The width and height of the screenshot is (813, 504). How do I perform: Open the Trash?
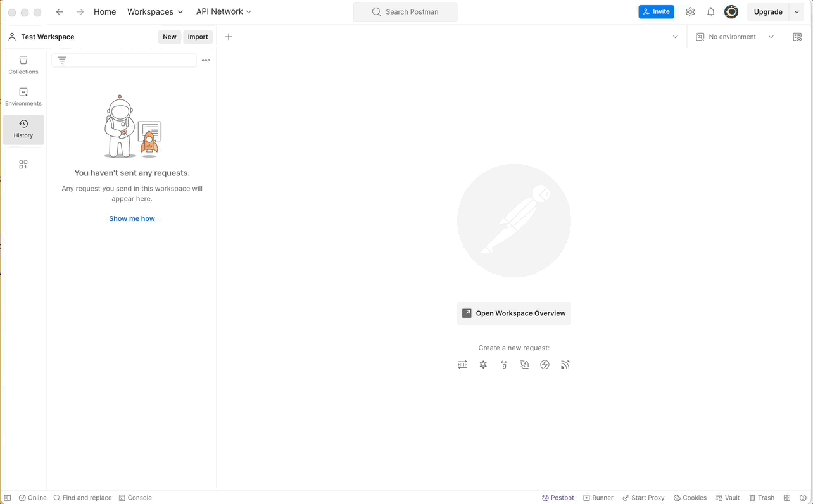coord(762,498)
